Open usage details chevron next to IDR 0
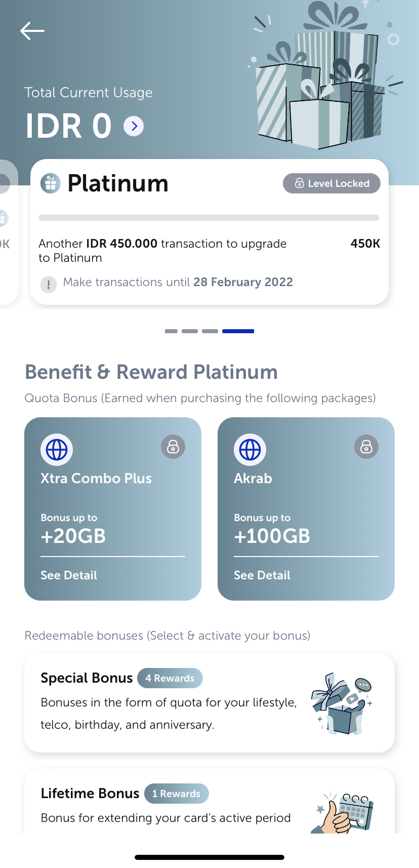 (134, 126)
